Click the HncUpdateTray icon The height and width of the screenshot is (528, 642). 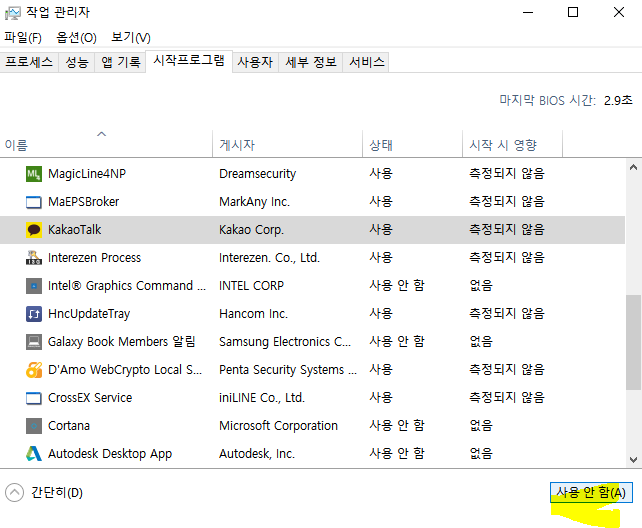coord(34,314)
